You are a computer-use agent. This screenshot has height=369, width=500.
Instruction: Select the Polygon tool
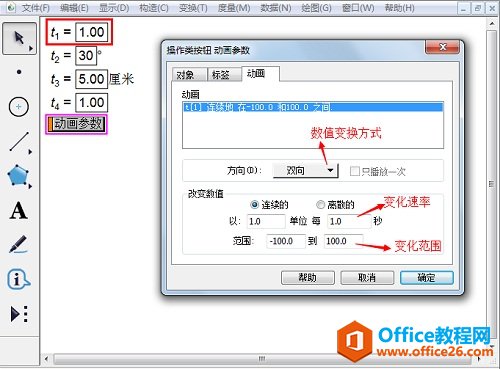(18, 175)
